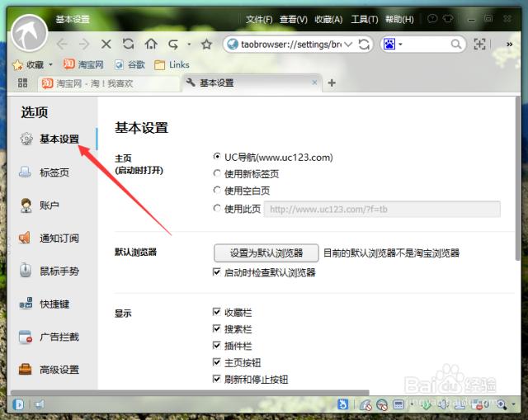The image size is (528, 420).
Task: Click the bookmark star icon
Action: (206, 44)
